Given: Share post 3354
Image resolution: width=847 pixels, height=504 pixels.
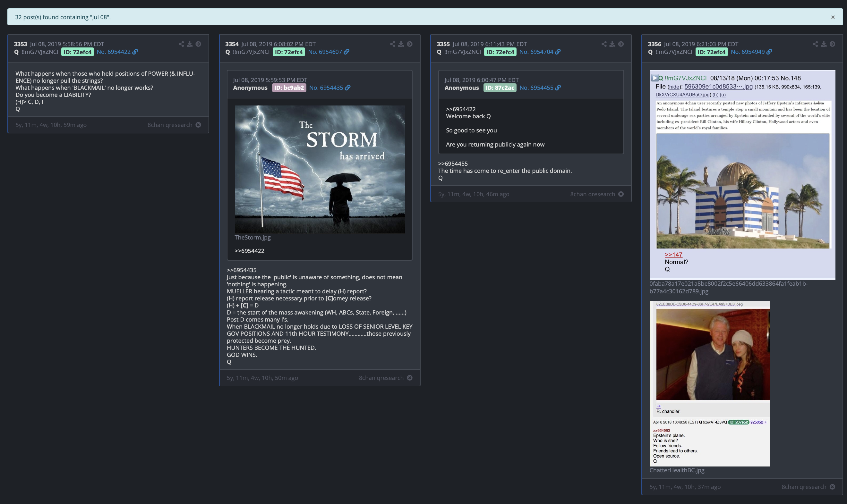Looking at the screenshot, I should (x=393, y=44).
